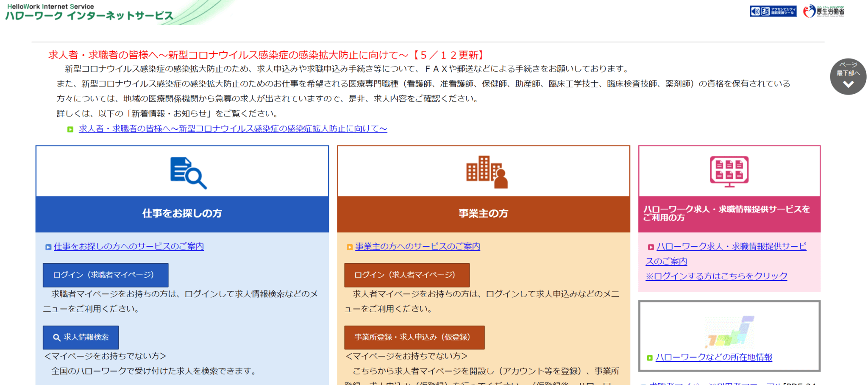
Task: Click the Japan map thumbnail image
Action: pyautogui.click(x=729, y=332)
